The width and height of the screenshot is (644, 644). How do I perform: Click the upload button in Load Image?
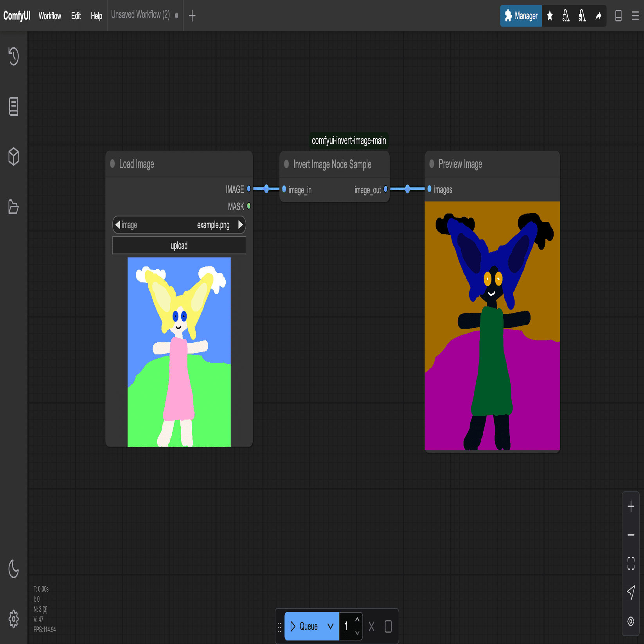click(x=179, y=245)
